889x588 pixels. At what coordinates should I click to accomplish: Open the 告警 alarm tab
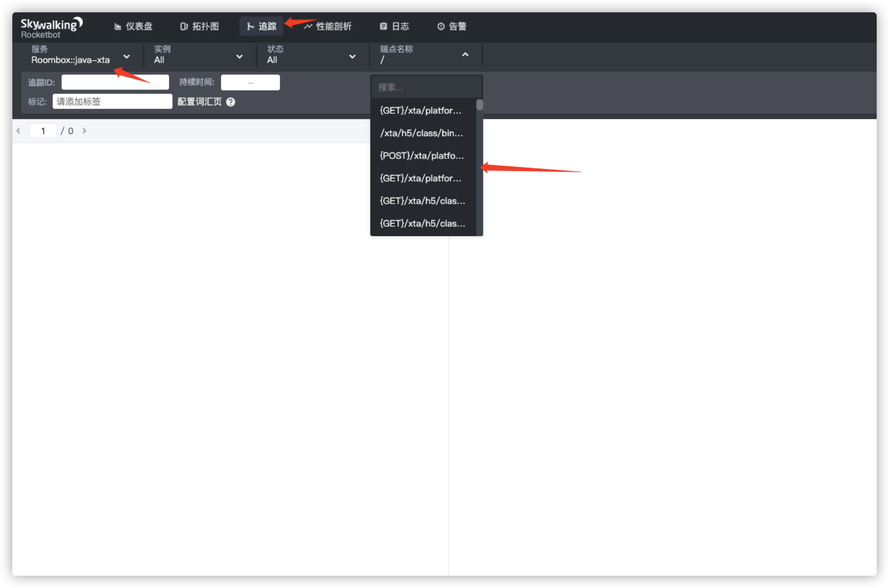click(451, 26)
